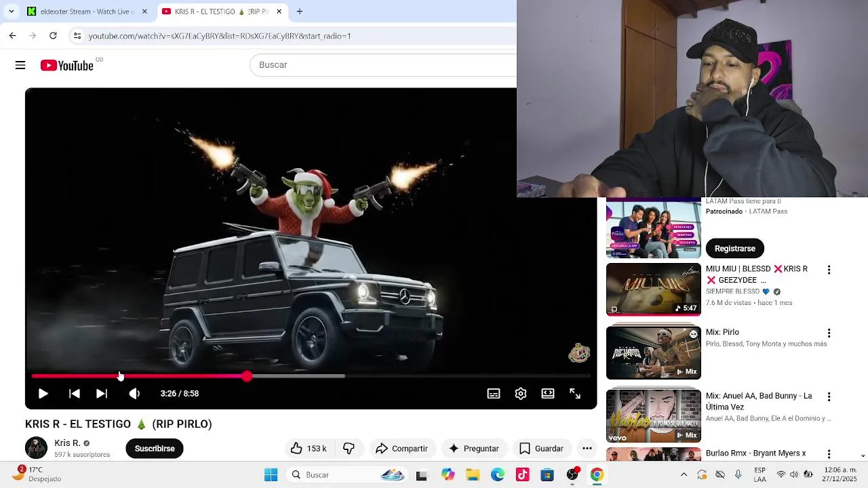Save video with the Guardar button
Image resolution: width=868 pixels, height=488 pixels.
coord(541,448)
